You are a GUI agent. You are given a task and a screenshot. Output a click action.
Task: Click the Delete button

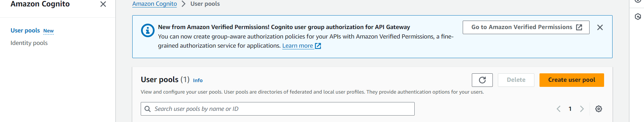click(516, 80)
